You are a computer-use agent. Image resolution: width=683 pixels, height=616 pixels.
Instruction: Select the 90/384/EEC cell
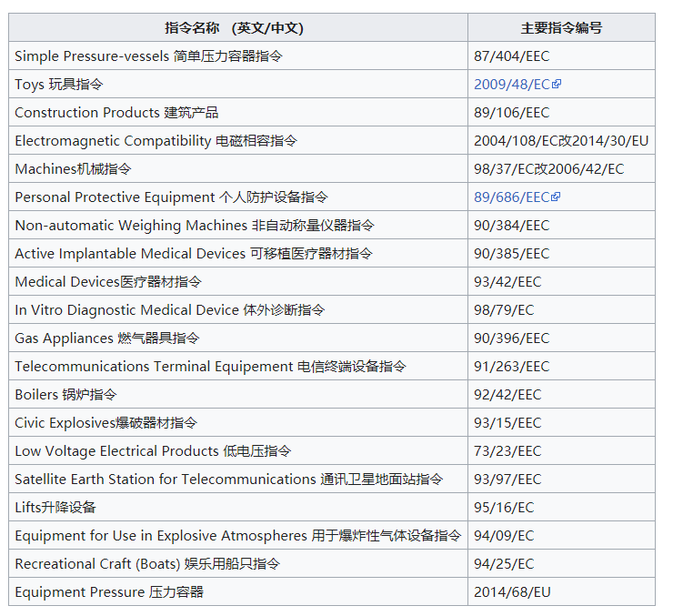[x=561, y=225]
